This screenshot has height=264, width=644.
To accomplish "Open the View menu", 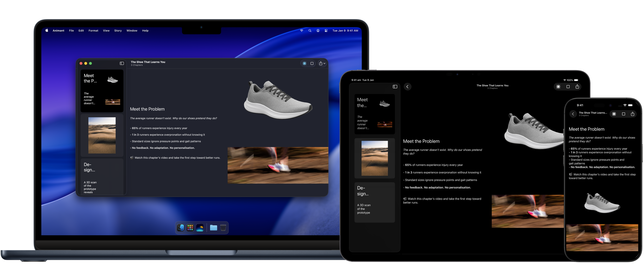I will pos(106,31).
